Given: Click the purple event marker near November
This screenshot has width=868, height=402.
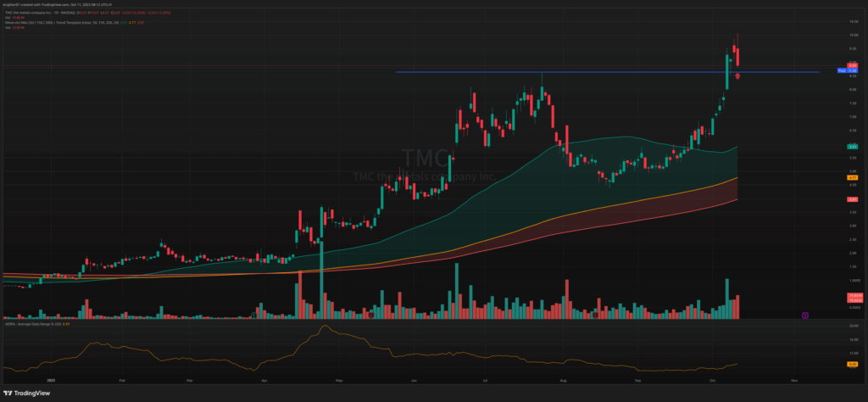Looking at the screenshot, I should (x=804, y=315).
